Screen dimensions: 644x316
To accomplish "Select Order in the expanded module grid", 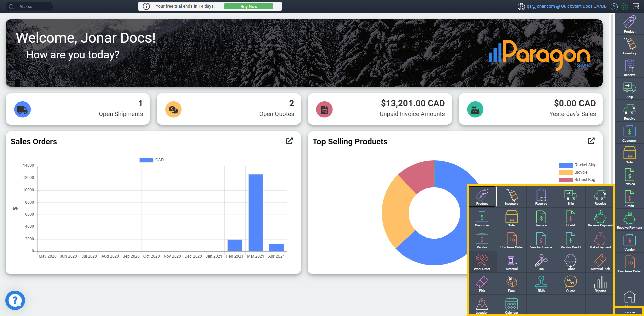I will point(512,218).
